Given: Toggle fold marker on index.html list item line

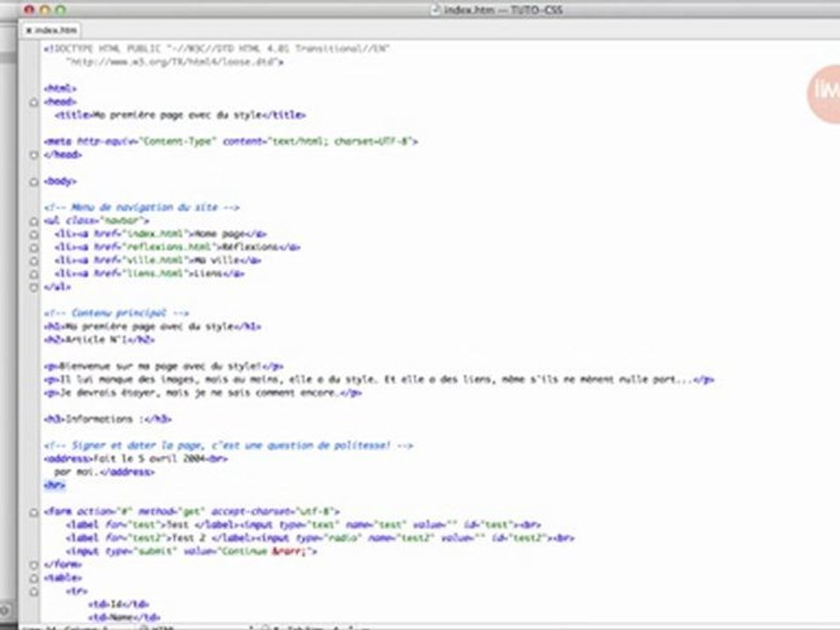Looking at the screenshot, I should 34,234.
